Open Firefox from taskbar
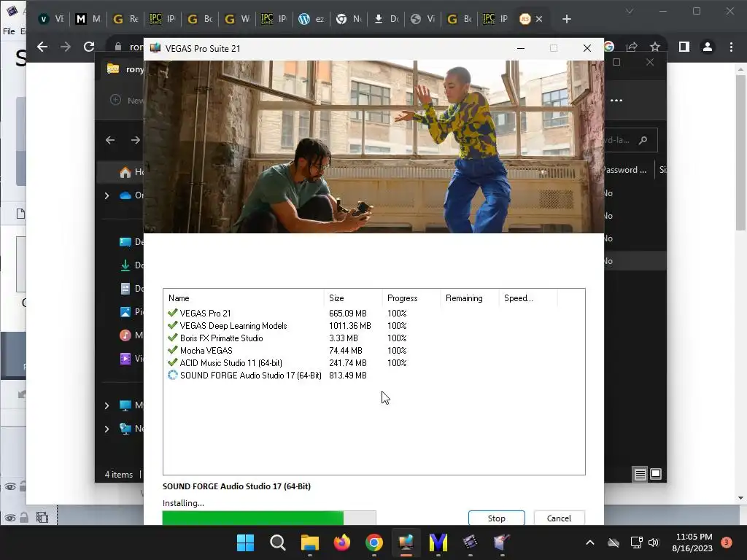Screen dimensions: 747x560 [341, 542]
